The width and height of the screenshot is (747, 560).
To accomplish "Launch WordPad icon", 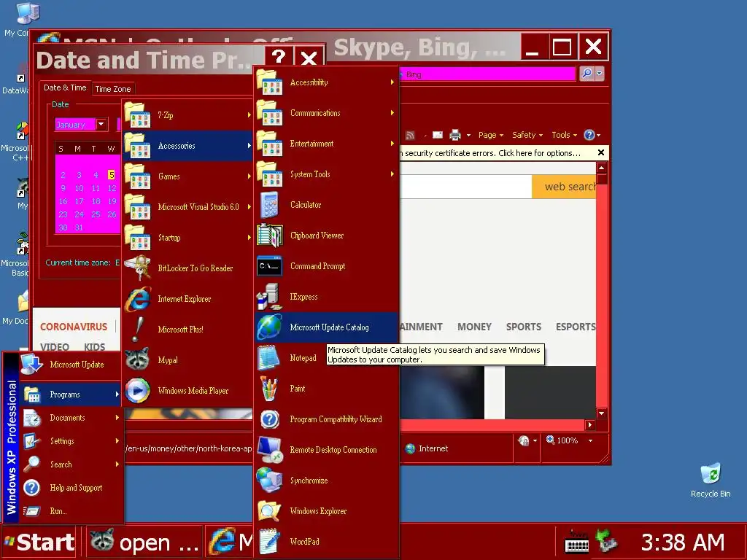I will pyautogui.click(x=270, y=542).
